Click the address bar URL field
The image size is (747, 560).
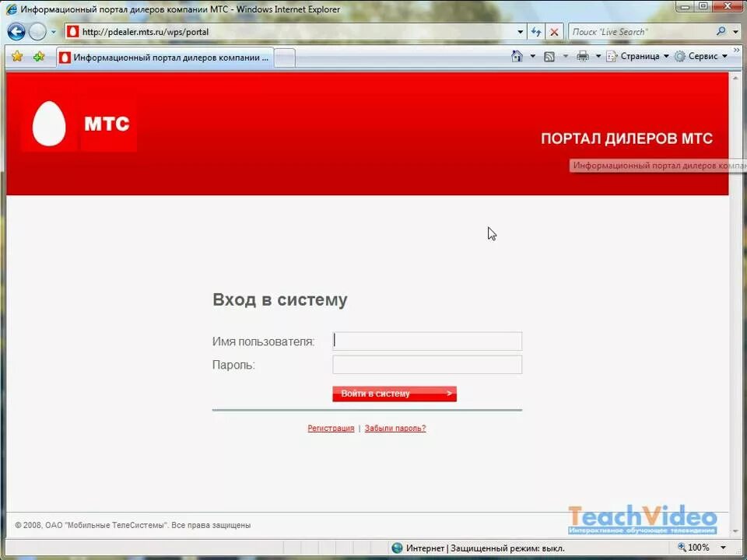tap(296, 32)
